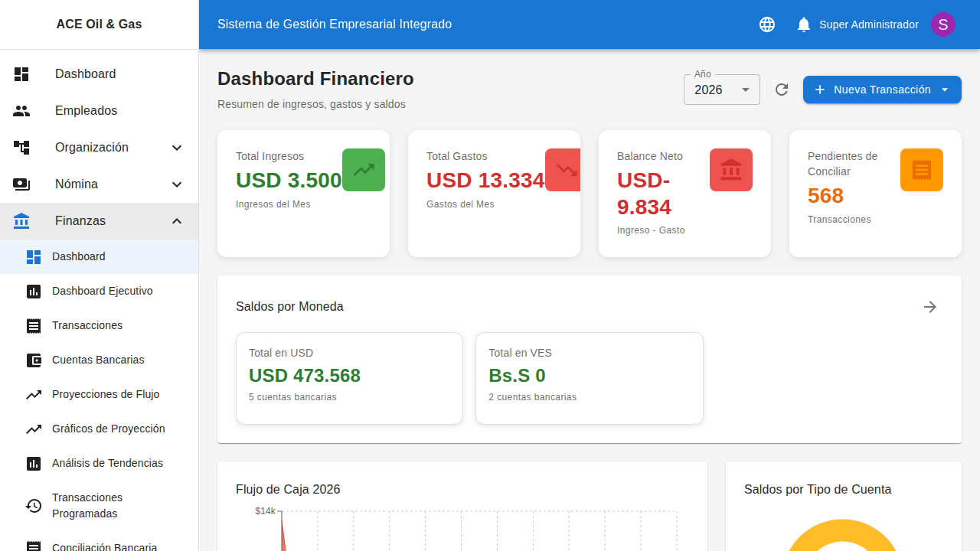
Task: Open the Año dropdown
Action: tap(720, 90)
